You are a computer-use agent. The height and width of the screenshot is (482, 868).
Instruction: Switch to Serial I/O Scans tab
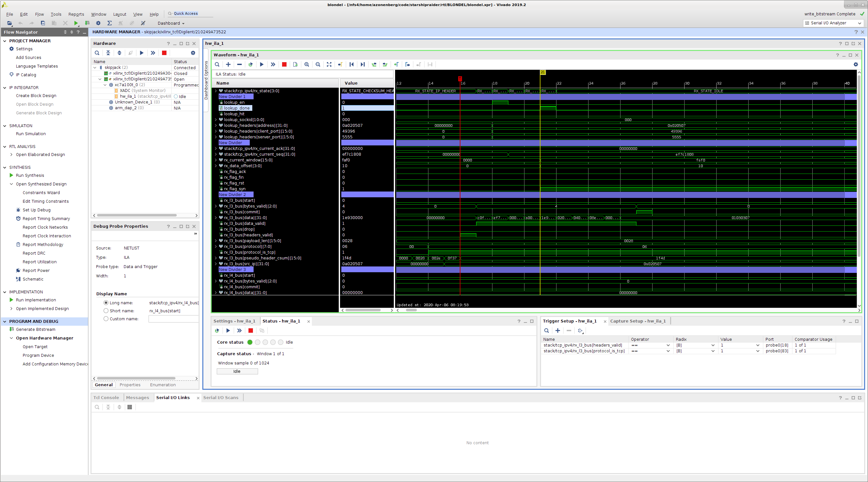(221, 398)
